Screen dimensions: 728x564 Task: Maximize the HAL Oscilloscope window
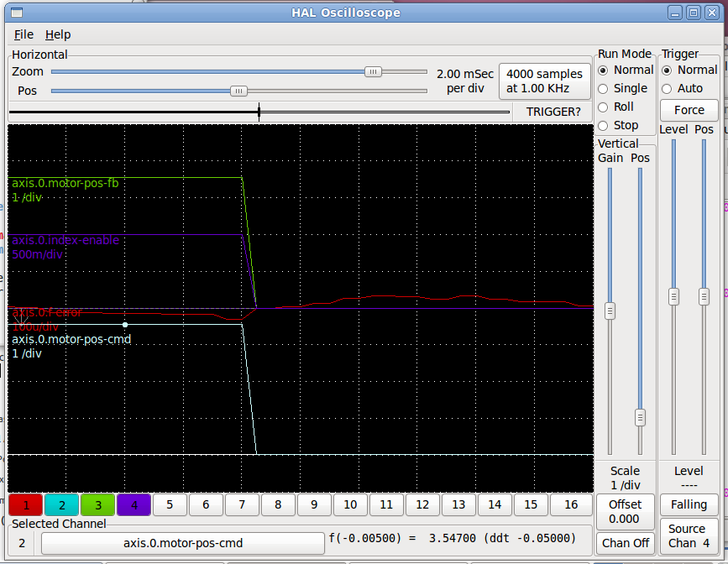click(694, 13)
